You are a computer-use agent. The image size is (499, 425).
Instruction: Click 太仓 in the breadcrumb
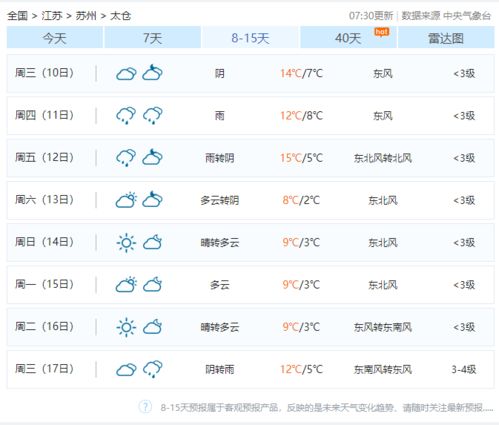click(x=120, y=15)
